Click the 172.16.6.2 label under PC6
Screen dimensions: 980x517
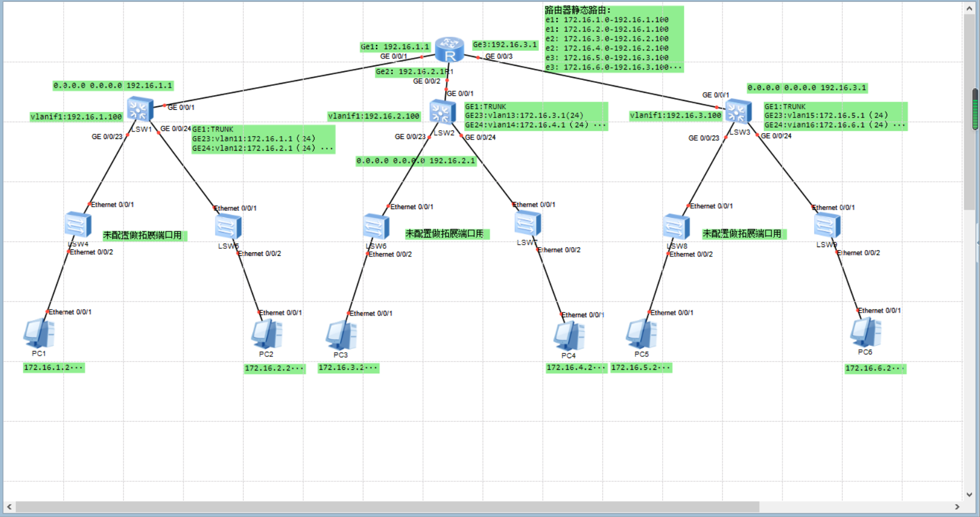pos(875,369)
